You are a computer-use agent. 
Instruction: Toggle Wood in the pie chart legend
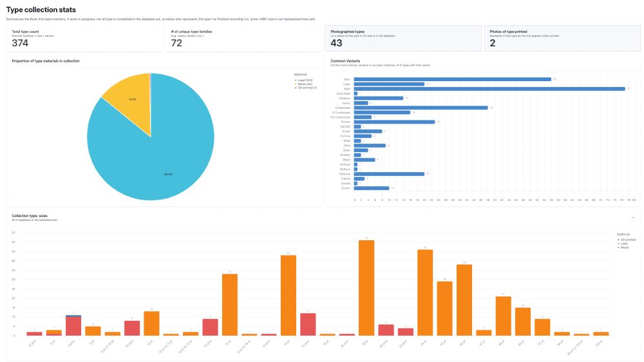click(x=304, y=84)
